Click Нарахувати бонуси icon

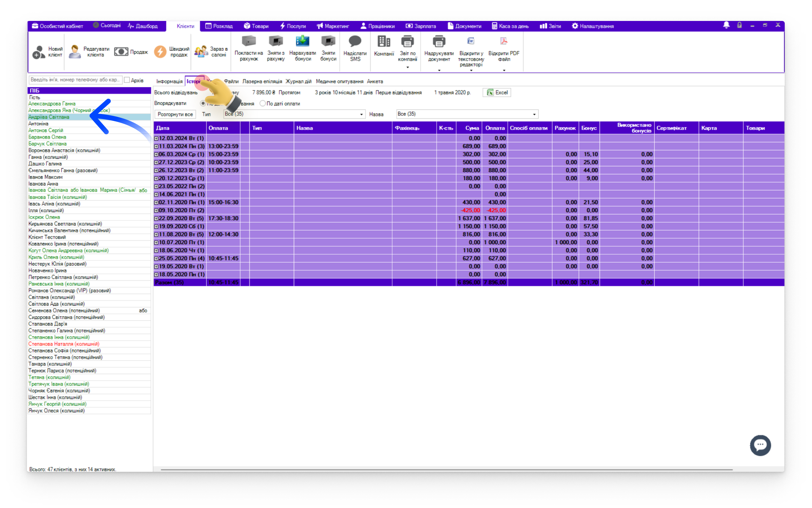point(302,41)
